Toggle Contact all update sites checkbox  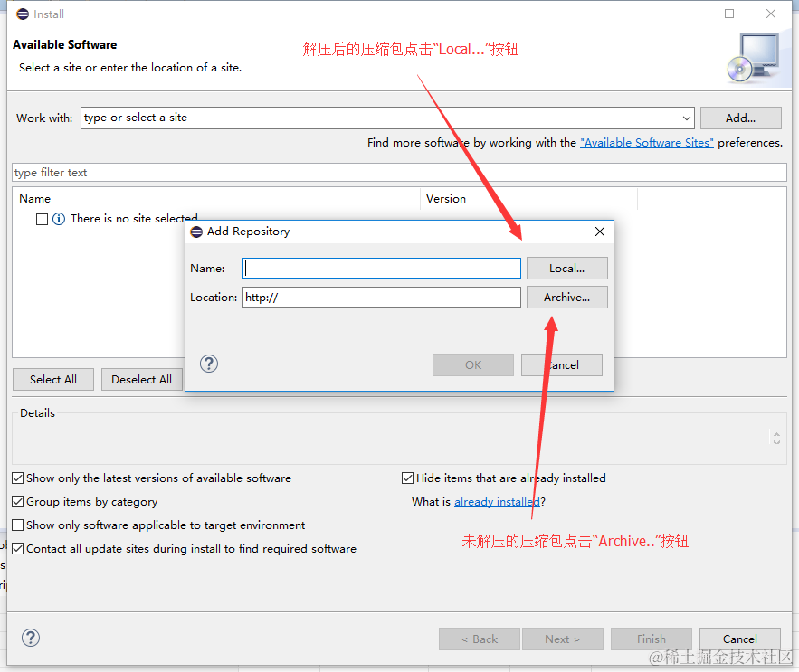18,548
